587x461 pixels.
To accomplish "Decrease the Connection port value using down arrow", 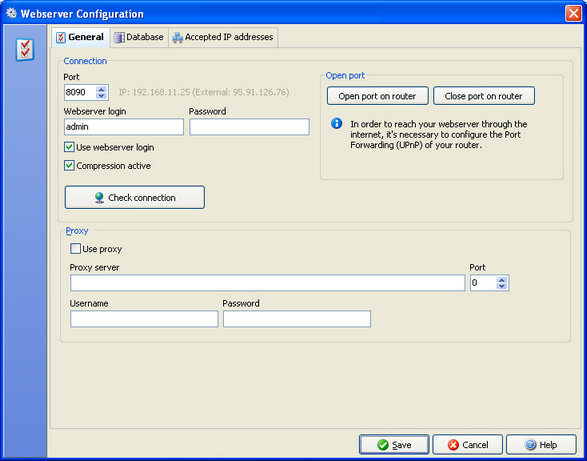I will pos(101,95).
